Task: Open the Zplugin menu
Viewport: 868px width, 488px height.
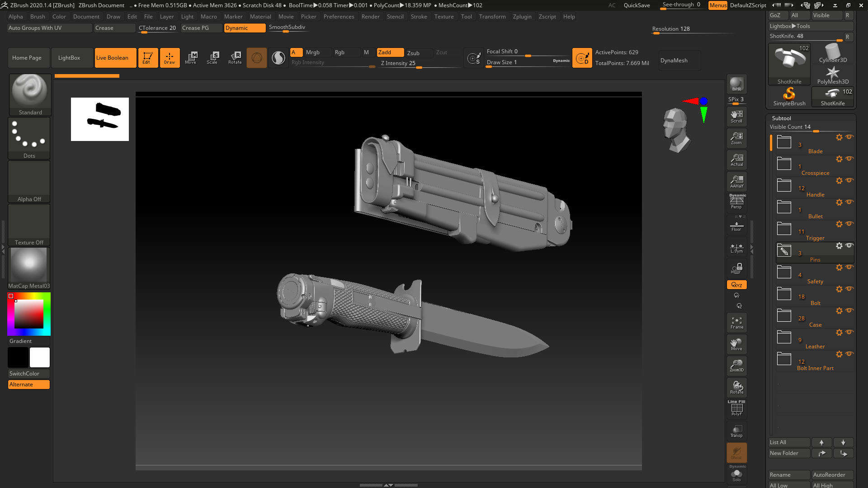Action: point(522,17)
